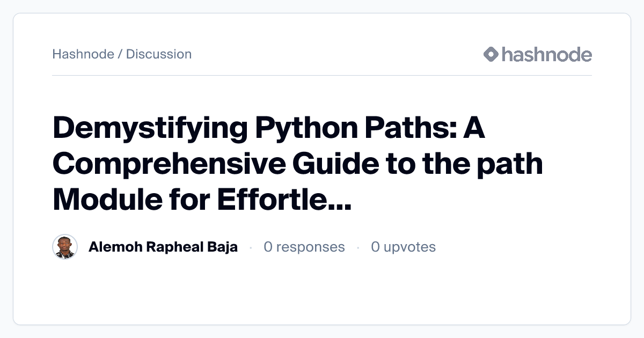View the "0 responses" count

point(304,247)
